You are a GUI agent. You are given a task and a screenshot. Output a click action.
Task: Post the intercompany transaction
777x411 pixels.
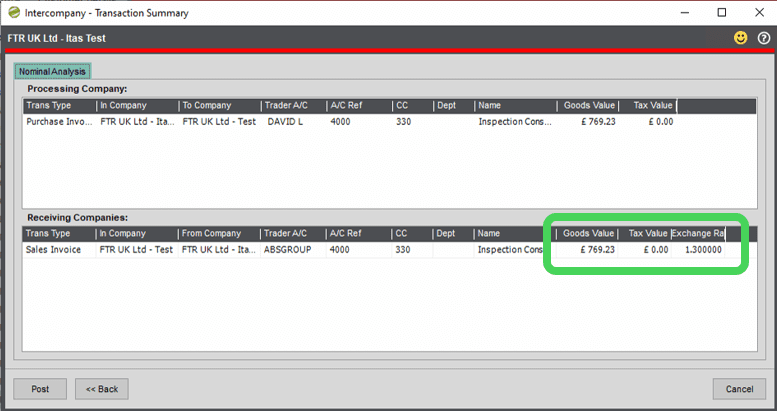point(40,389)
